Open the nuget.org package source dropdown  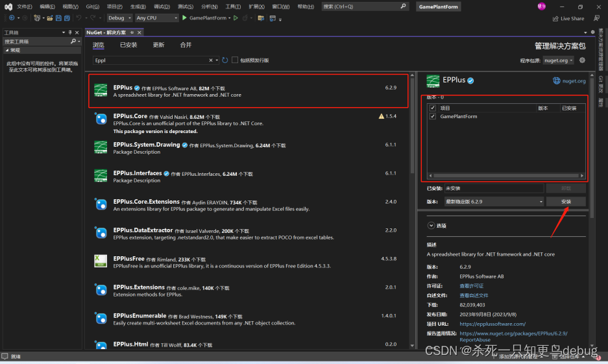559,60
